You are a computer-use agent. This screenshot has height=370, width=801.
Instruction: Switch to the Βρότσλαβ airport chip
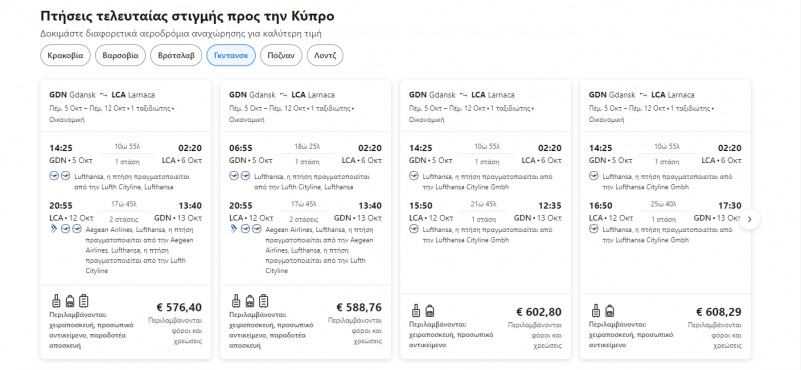tap(176, 56)
